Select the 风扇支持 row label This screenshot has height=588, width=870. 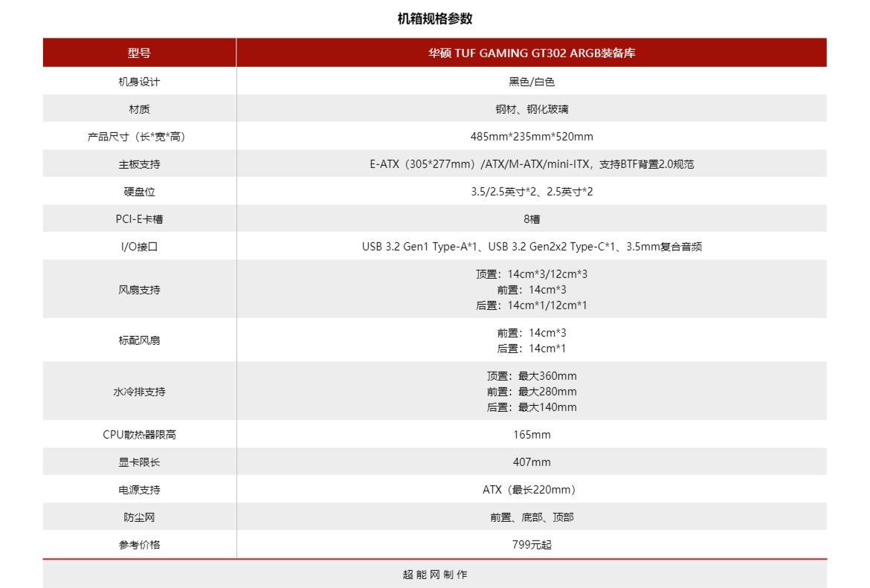[x=139, y=290]
